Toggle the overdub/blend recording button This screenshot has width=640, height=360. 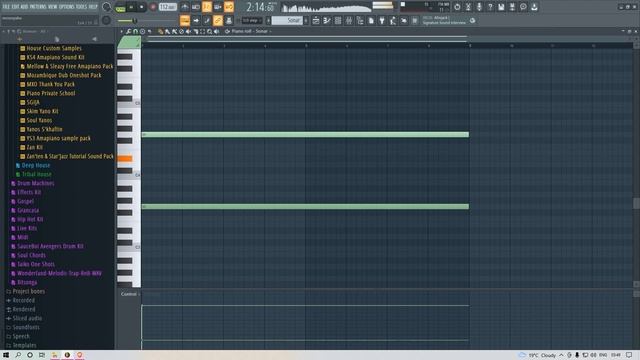point(218,7)
